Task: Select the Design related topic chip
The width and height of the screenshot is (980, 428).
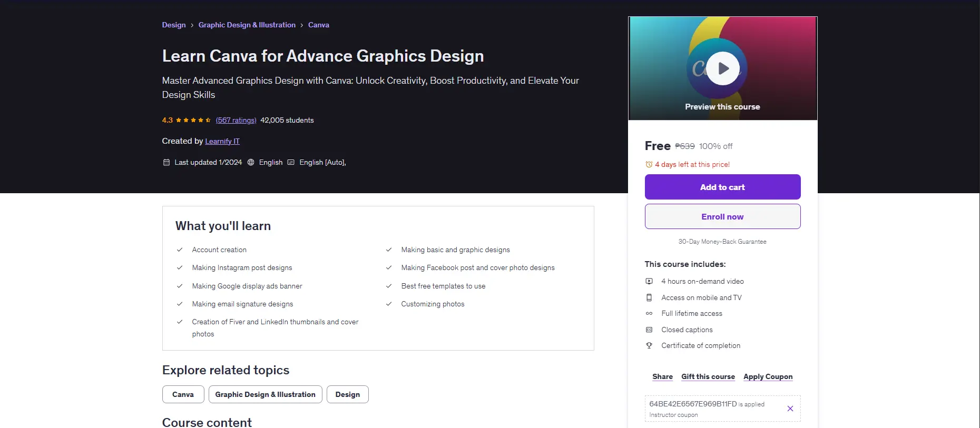Action: point(348,394)
